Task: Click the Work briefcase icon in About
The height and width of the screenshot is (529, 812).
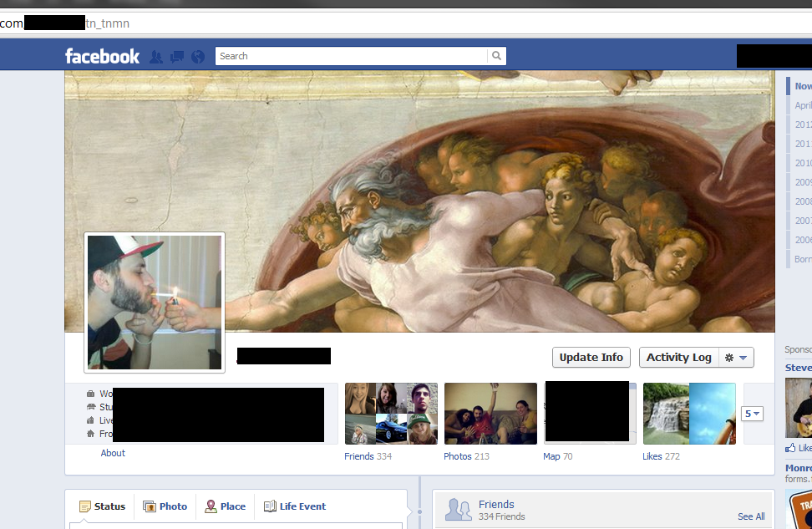Action: (x=90, y=394)
